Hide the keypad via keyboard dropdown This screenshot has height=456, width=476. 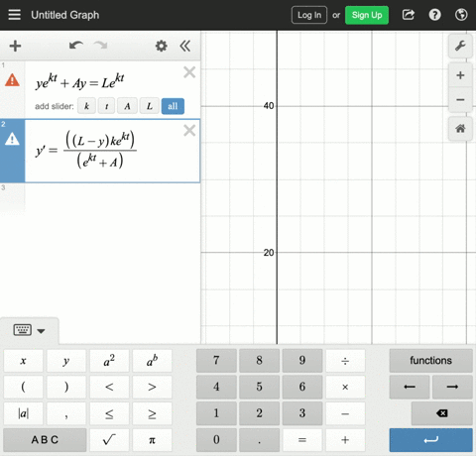(29, 330)
